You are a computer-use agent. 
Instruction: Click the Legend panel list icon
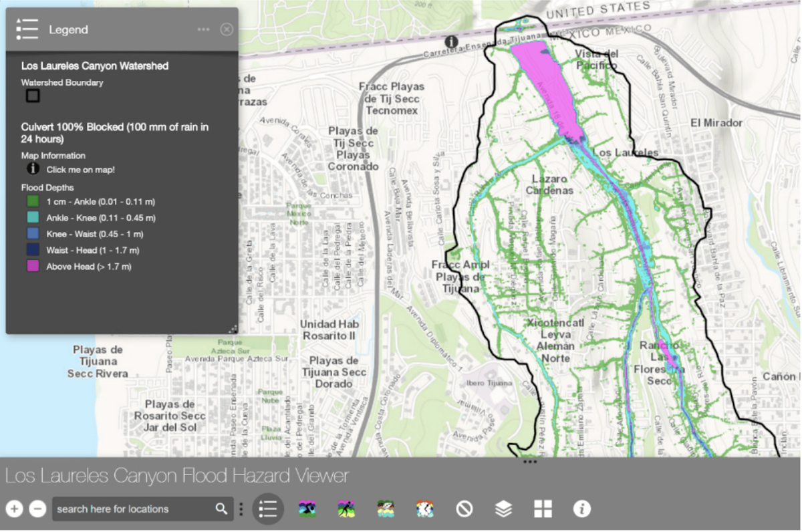pos(27,29)
